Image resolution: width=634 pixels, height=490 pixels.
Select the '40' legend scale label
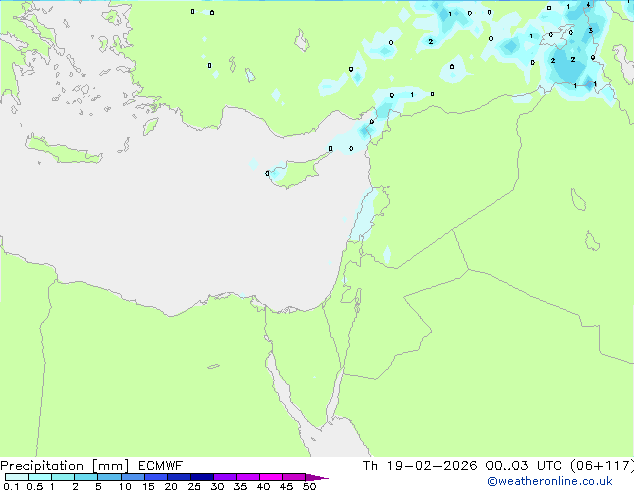click(263, 486)
